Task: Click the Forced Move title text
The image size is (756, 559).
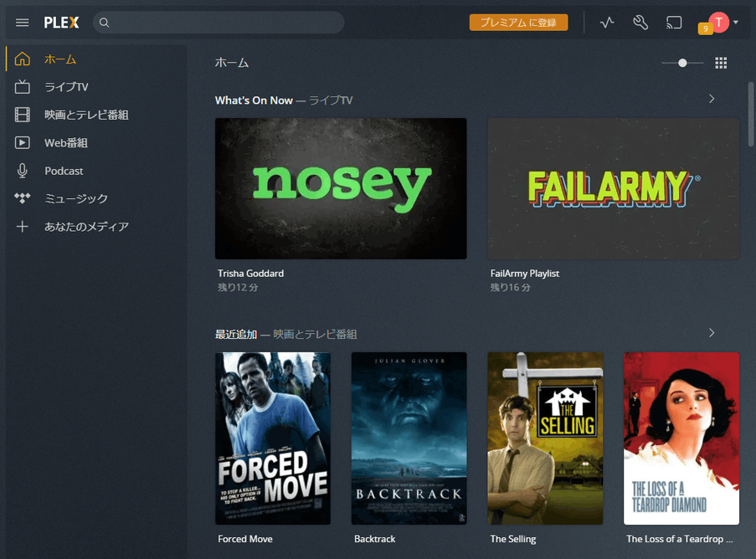Action: [x=245, y=539]
